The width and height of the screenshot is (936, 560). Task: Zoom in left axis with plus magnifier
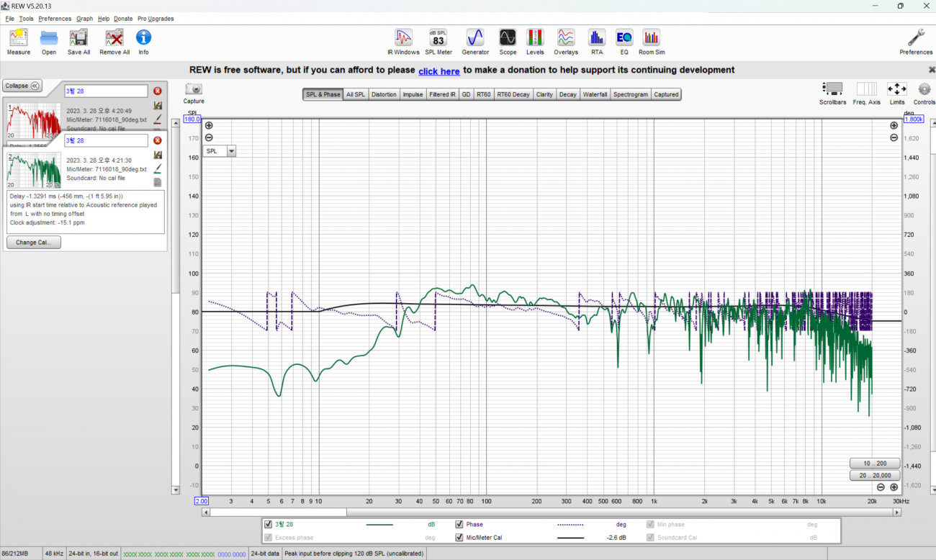tap(209, 125)
